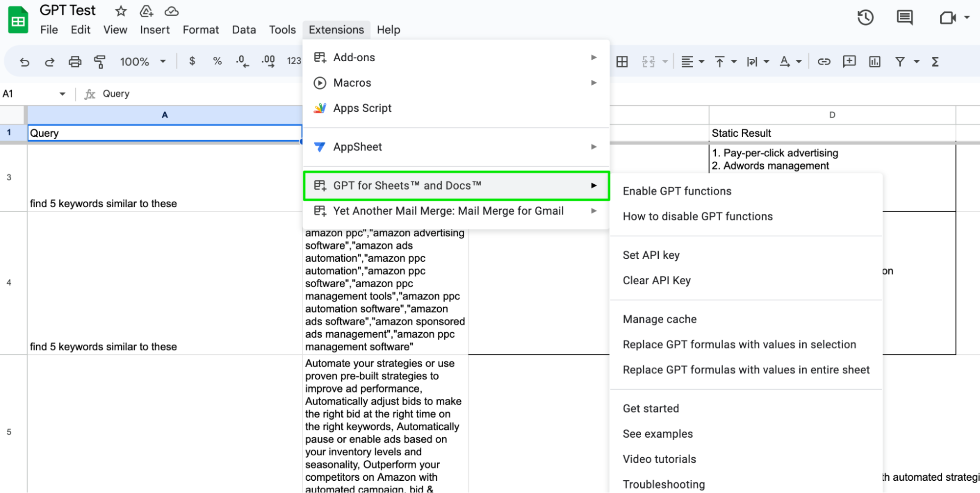Format as currency with dollar icon
The image size is (980, 493).
(x=192, y=61)
